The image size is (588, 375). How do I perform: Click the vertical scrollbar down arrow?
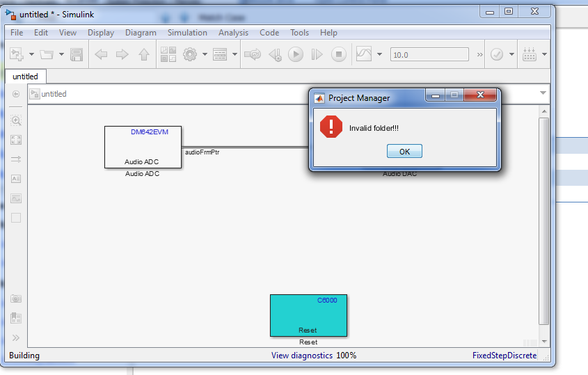click(x=544, y=342)
